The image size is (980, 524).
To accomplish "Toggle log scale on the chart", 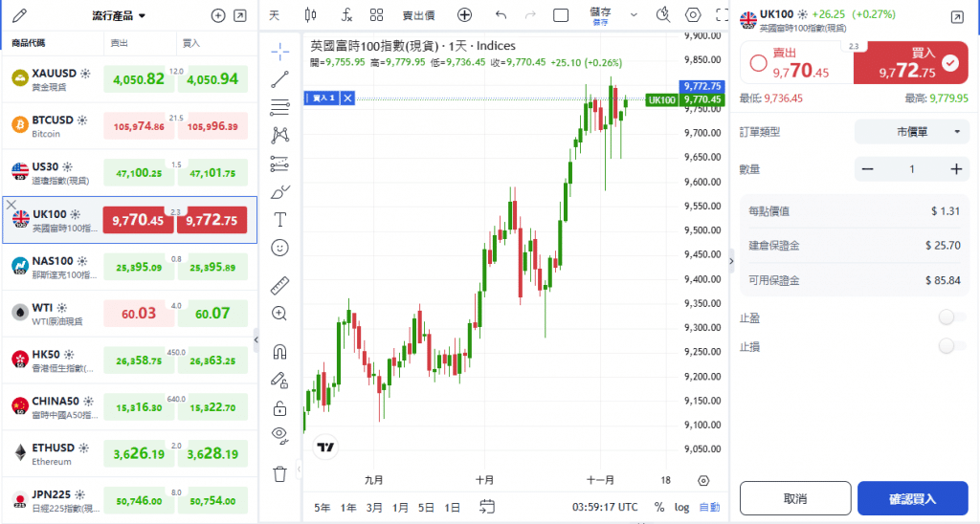I will pos(681,507).
